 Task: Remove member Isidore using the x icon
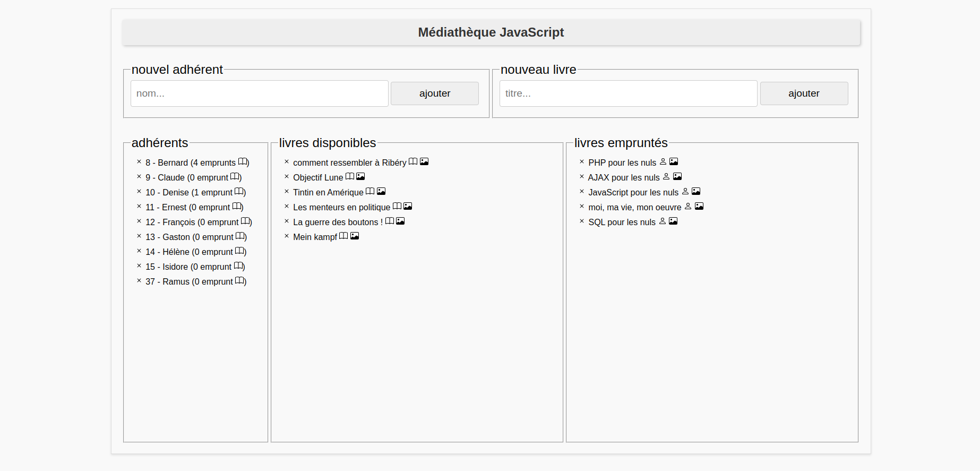pyautogui.click(x=139, y=266)
